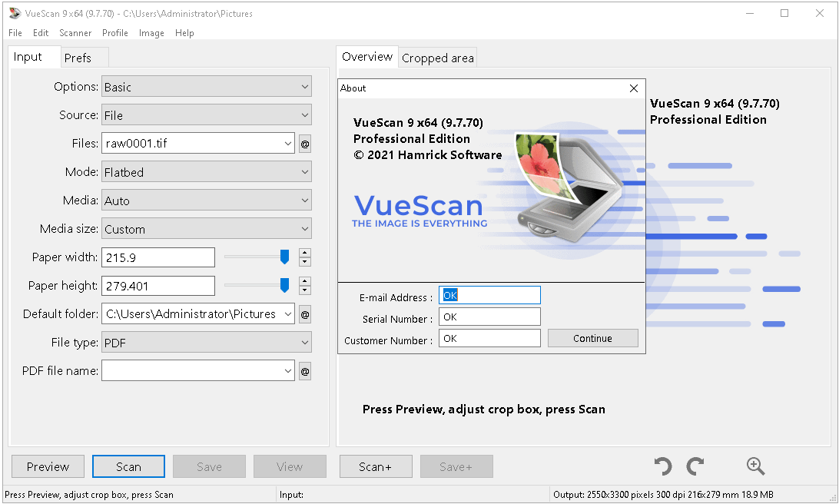Minimize the VueScan window

750,13
